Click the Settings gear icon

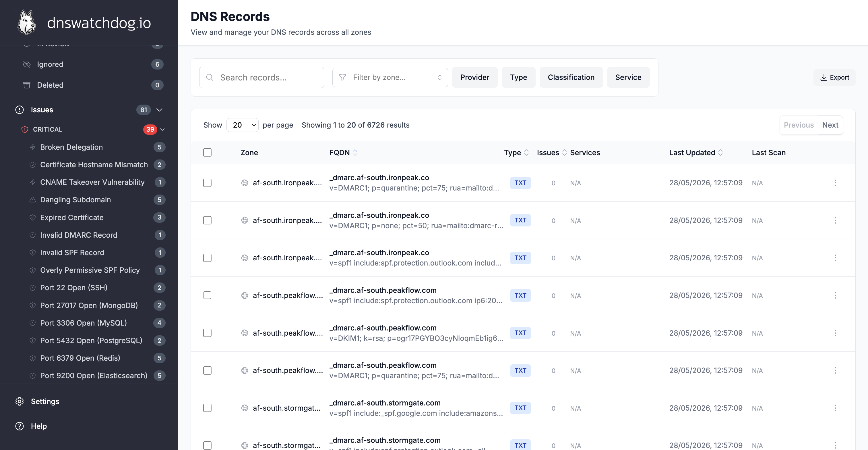coord(20,401)
